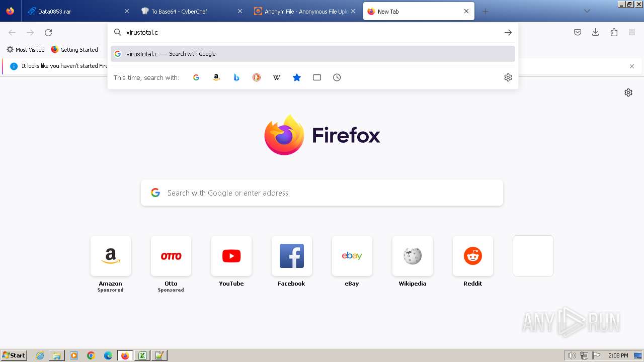The image size is (644, 362).
Task: Launch Google Chrome from taskbar
Action: tap(91, 355)
